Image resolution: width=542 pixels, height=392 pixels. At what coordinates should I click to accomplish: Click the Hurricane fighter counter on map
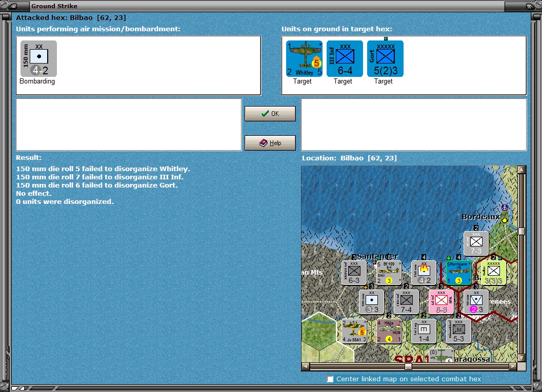(x=459, y=273)
